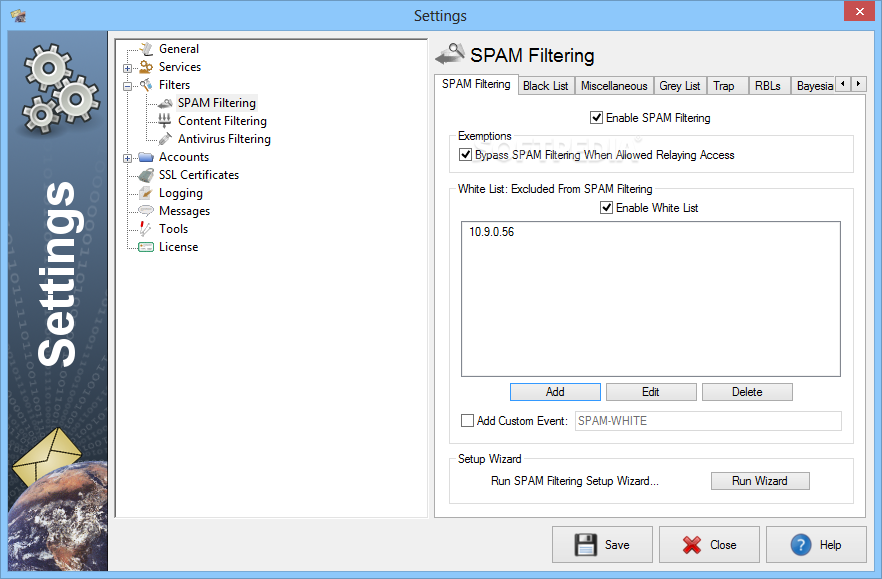Add a new white list entry

(555, 392)
